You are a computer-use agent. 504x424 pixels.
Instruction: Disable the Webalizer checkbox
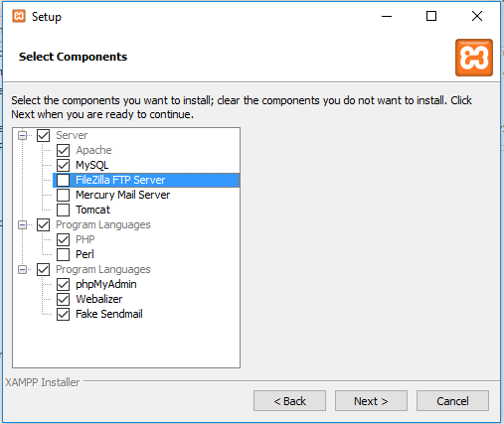click(x=63, y=299)
